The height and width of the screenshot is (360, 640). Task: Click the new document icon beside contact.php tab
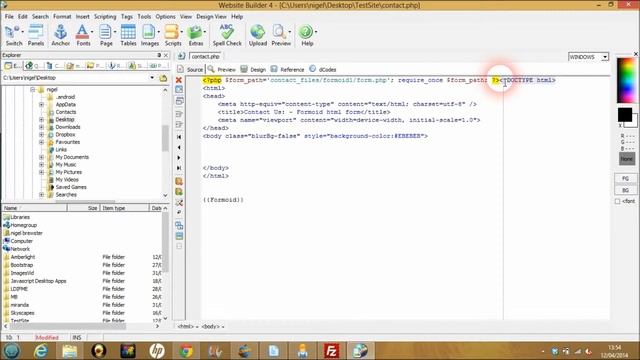(x=181, y=56)
